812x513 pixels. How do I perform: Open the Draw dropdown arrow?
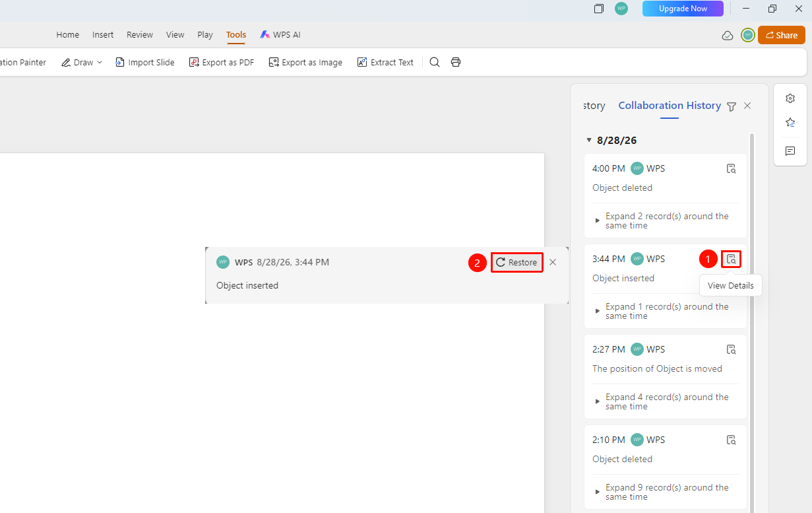point(100,62)
